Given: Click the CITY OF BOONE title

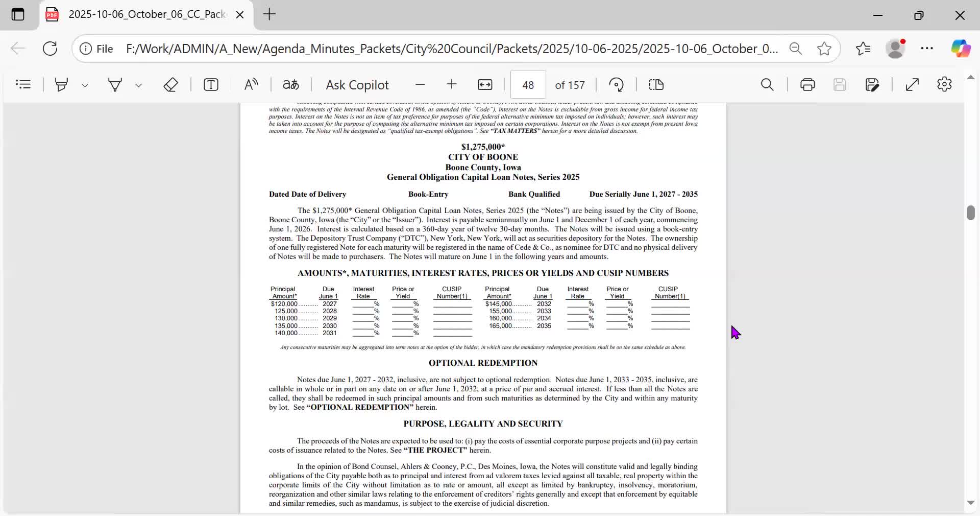Looking at the screenshot, I should tap(483, 157).
